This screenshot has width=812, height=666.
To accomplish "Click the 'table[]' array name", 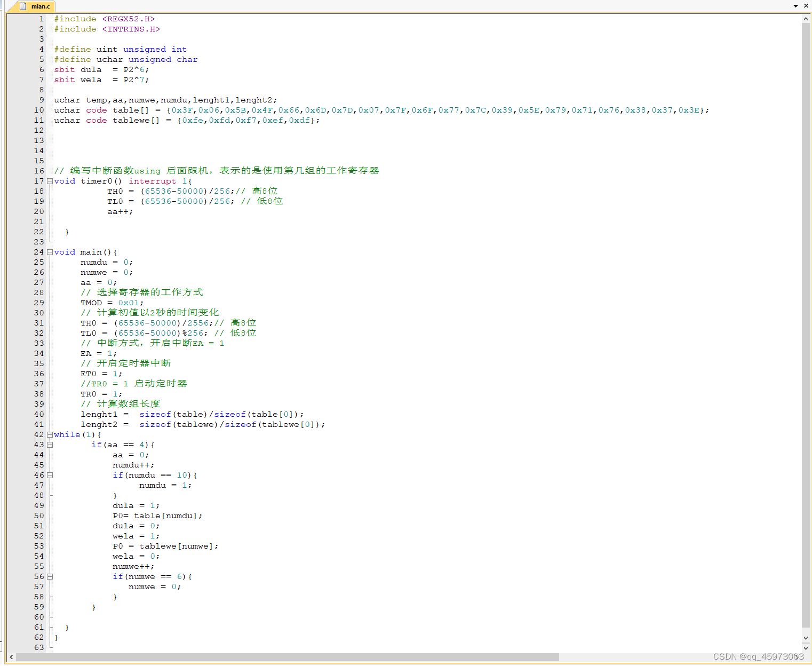I will tap(131, 110).
